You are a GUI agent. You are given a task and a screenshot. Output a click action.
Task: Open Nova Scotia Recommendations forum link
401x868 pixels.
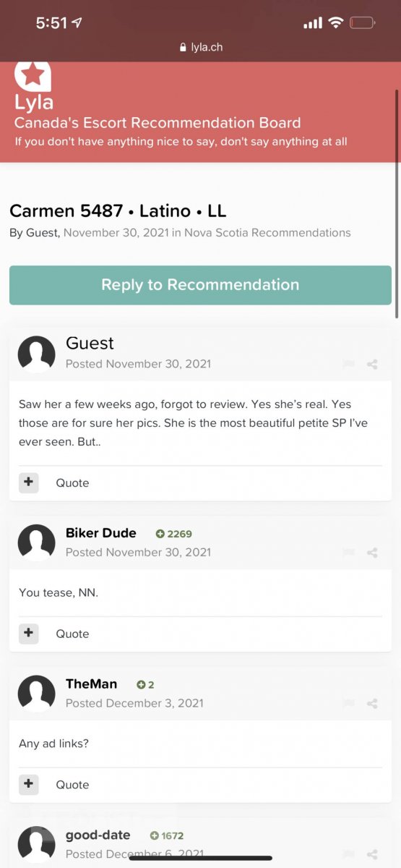(x=267, y=233)
